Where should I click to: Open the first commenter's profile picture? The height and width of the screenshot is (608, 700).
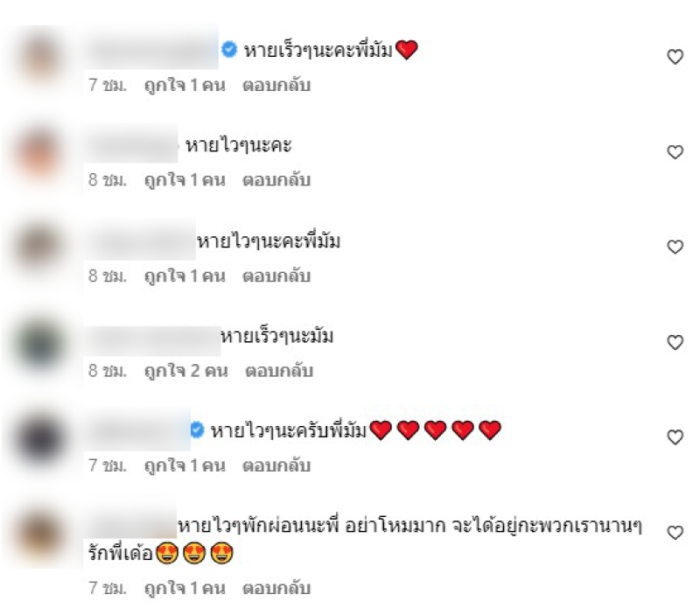40,58
